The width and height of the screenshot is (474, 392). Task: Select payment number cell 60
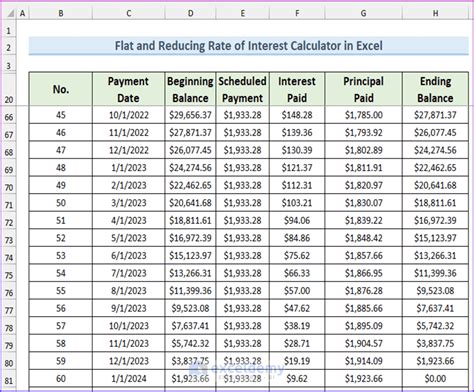tap(61, 379)
